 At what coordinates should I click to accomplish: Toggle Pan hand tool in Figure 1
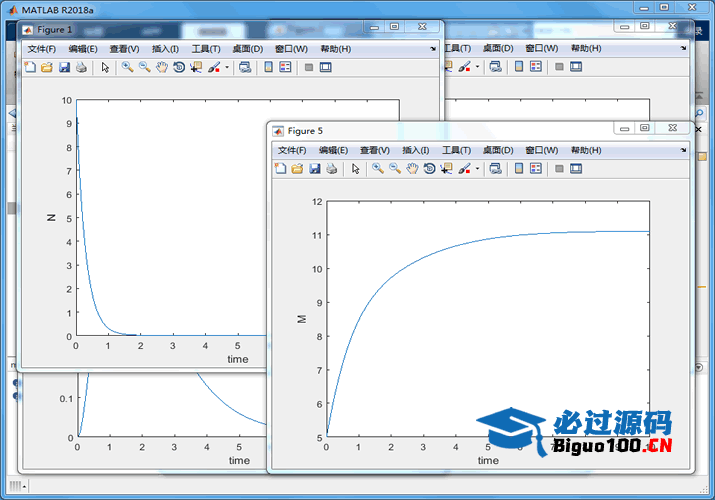click(x=162, y=67)
